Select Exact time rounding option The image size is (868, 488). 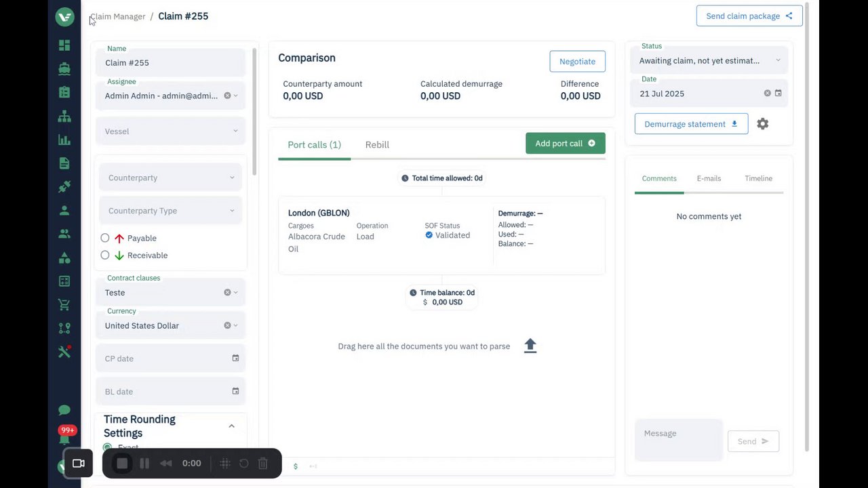click(x=107, y=447)
